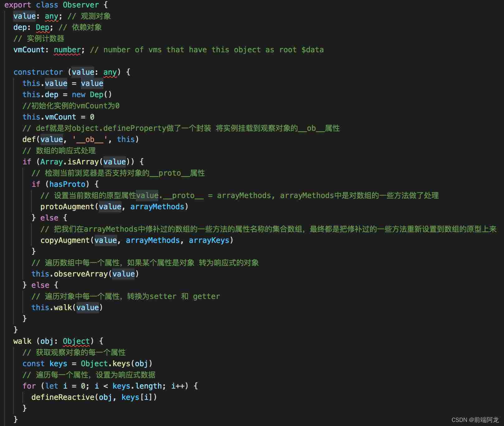Click the comment '//初始化实例的vmCount为0'
The image size is (504, 426).
(x=71, y=106)
